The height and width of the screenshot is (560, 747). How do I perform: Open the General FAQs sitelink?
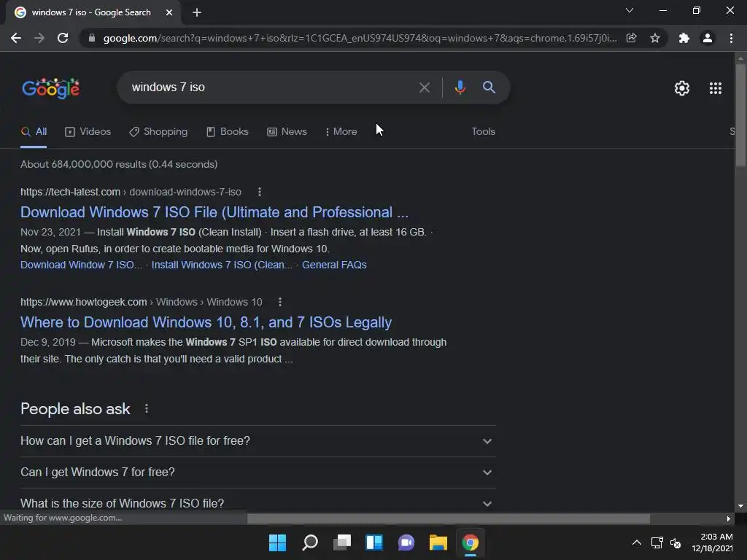(x=334, y=265)
